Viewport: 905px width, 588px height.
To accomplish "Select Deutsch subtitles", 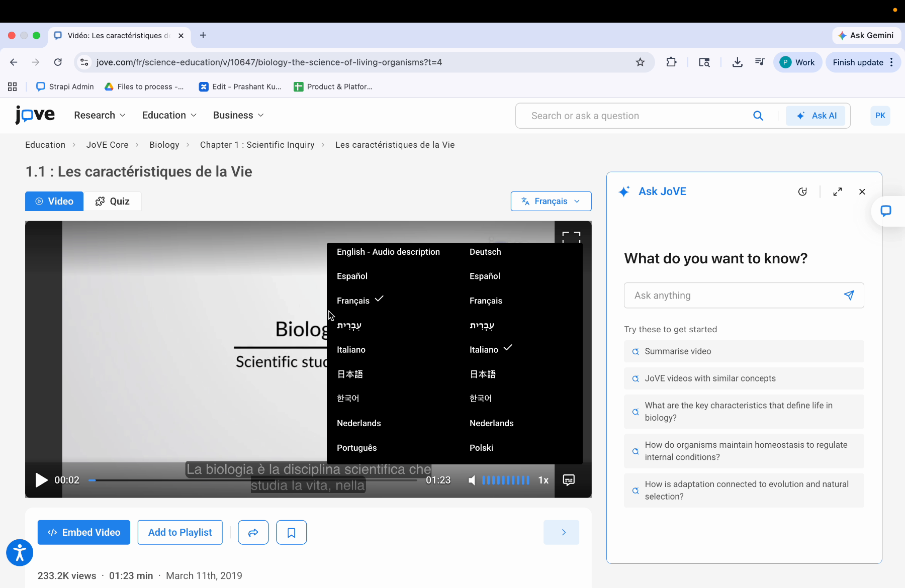I will (x=485, y=252).
